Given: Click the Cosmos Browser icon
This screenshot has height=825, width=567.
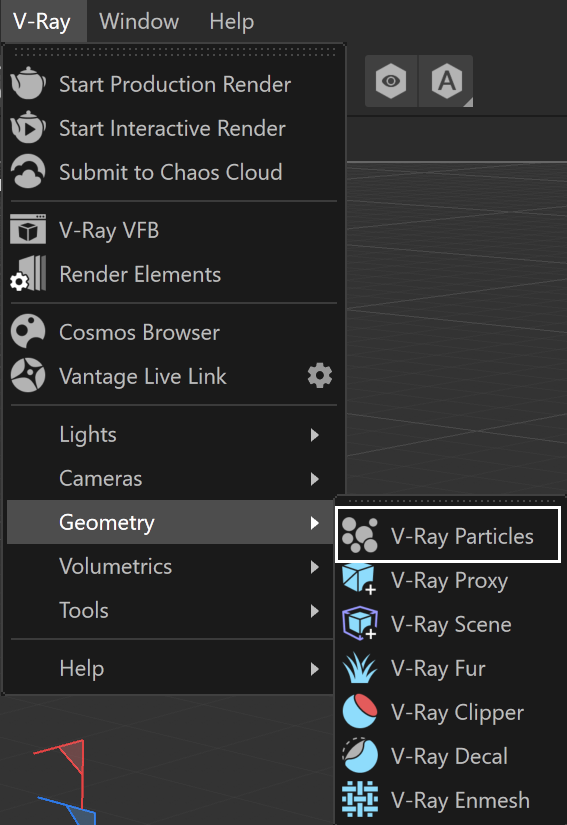Looking at the screenshot, I should (28, 331).
